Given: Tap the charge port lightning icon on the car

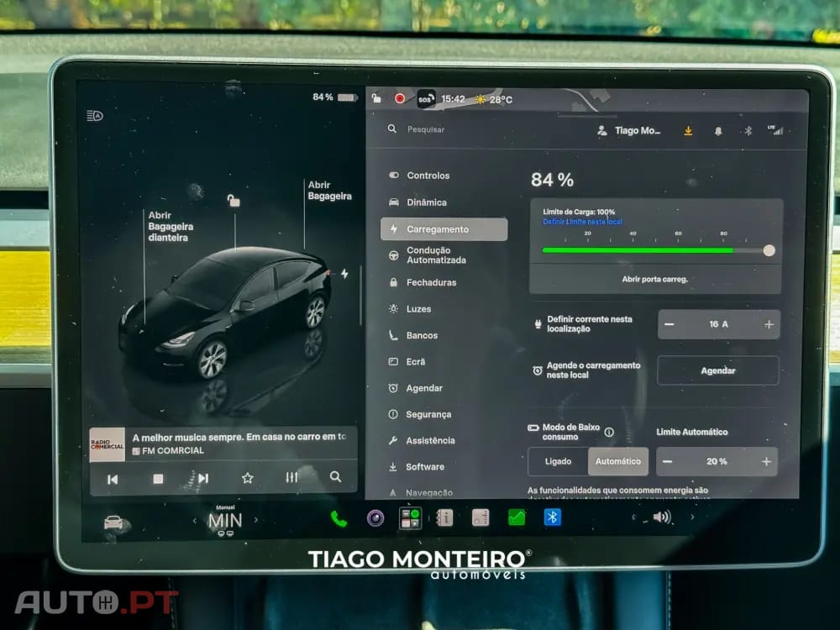Looking at the screenshot, I should [344, 274].
